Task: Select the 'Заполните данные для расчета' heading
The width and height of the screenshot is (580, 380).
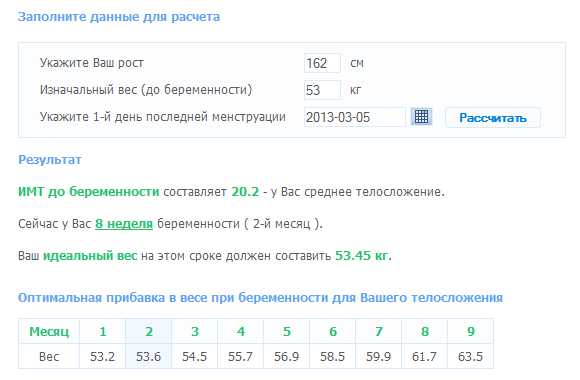Action: [x=119, y=17]
